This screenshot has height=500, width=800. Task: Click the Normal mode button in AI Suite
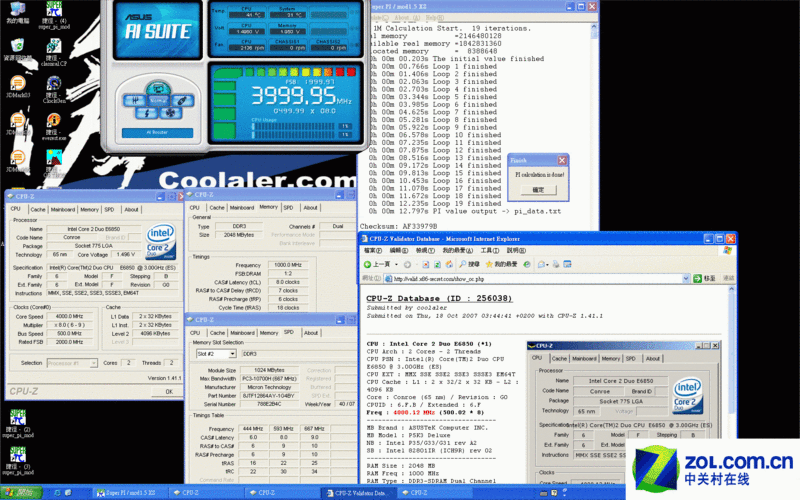point(158,101)
